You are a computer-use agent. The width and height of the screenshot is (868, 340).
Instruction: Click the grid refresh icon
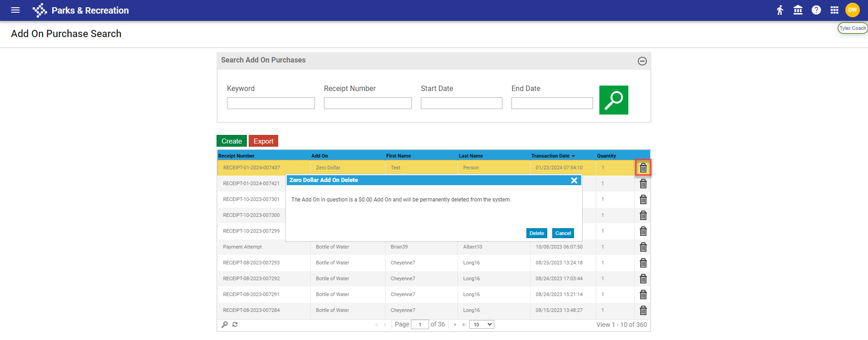coord(235,325)
